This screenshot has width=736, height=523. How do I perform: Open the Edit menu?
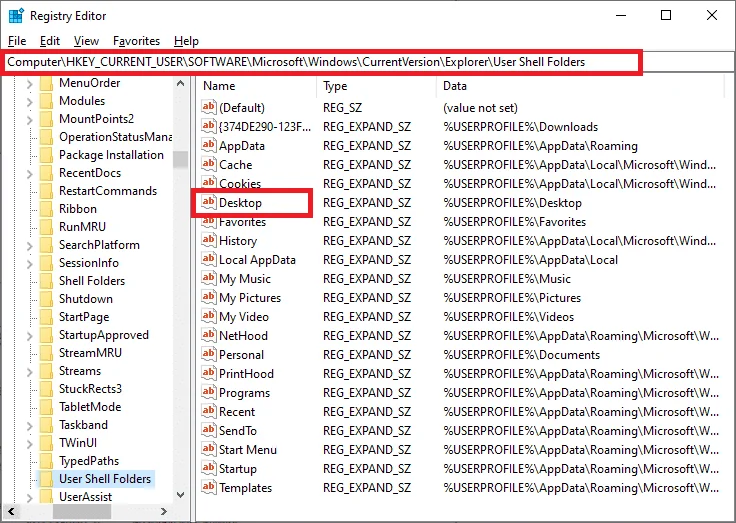[x=50, y=41]
